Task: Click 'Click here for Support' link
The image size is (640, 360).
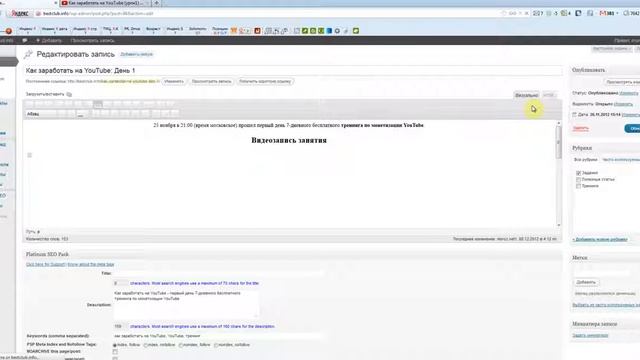Action: [46, 264]
